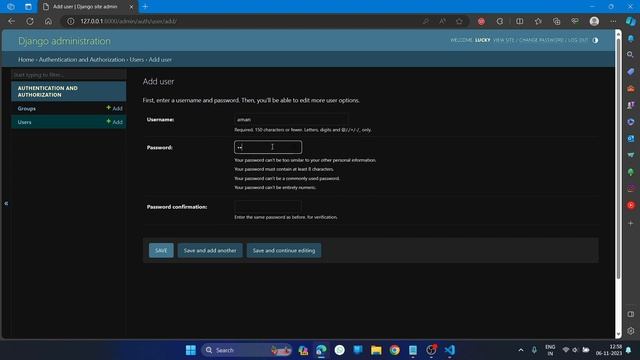Open Users breadcrumb link
Screen dimensions: 640x360
137,60
